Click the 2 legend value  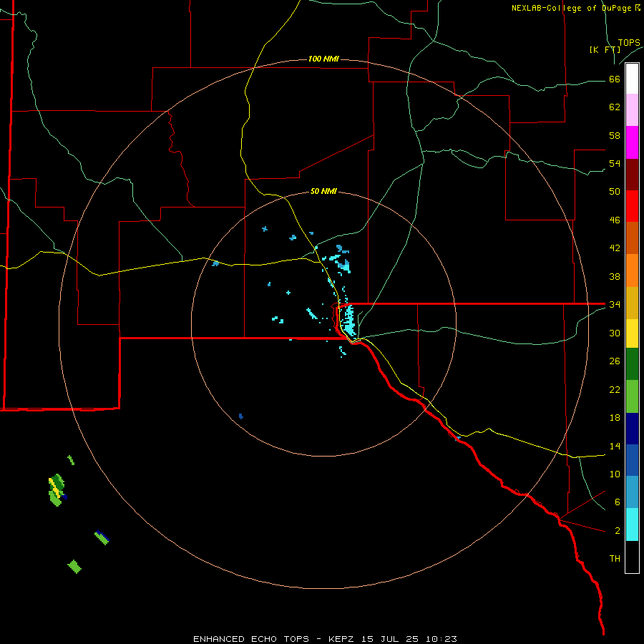(x=618, y=531)
